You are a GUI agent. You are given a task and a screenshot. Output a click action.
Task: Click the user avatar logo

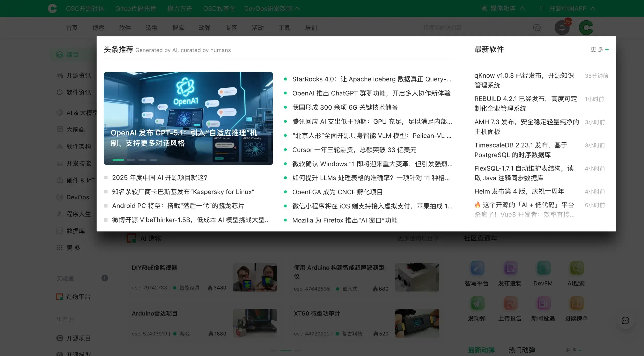pos(586,28)
